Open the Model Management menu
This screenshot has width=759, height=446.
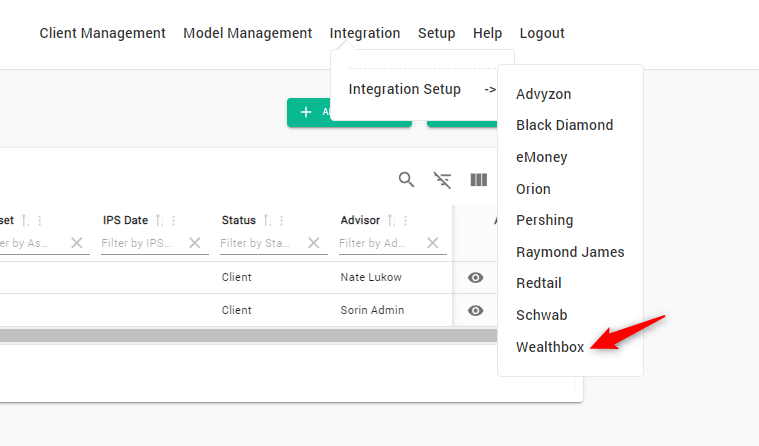tap(247, 33)
